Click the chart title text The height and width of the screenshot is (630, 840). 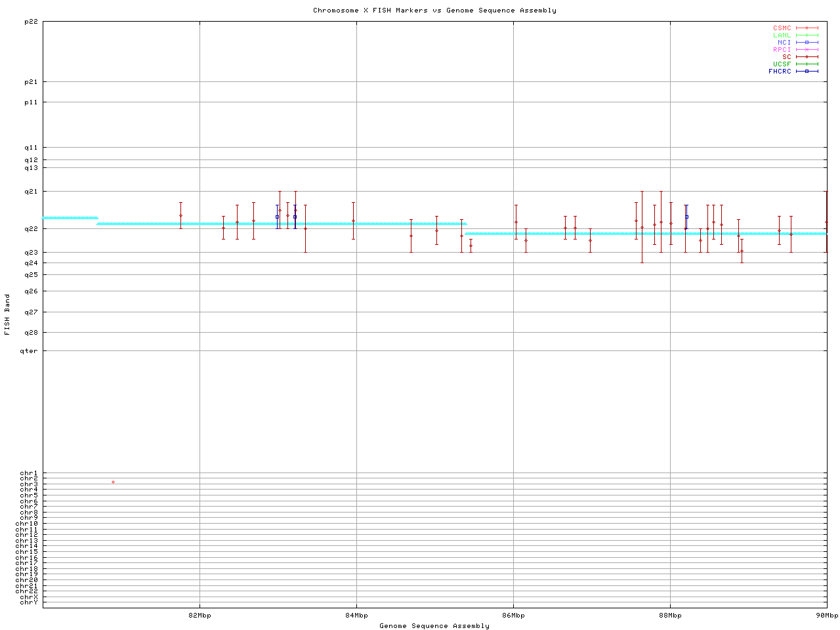[x=434, y=10]
